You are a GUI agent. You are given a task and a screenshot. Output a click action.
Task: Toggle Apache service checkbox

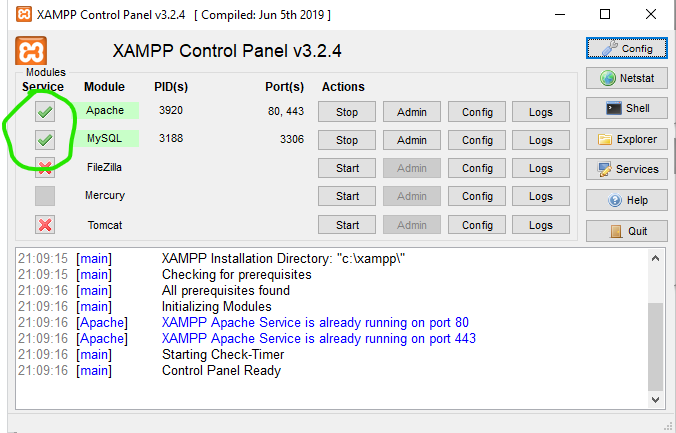pos(45,112)
